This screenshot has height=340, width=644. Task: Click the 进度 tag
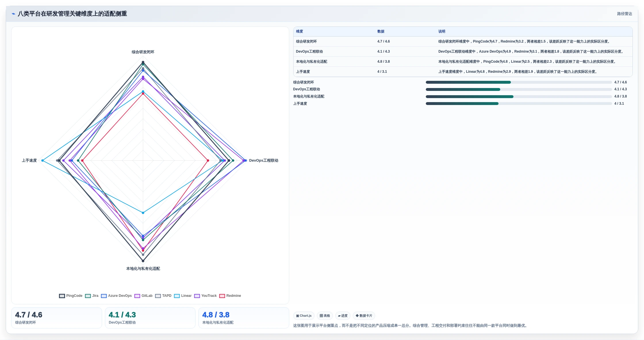click(343, 316)
